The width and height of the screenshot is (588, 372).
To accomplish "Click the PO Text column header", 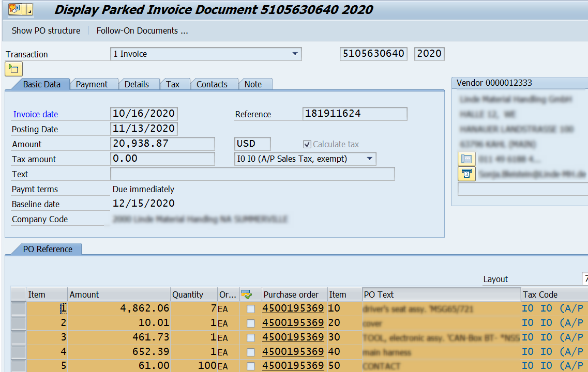I will click(442, 295).
